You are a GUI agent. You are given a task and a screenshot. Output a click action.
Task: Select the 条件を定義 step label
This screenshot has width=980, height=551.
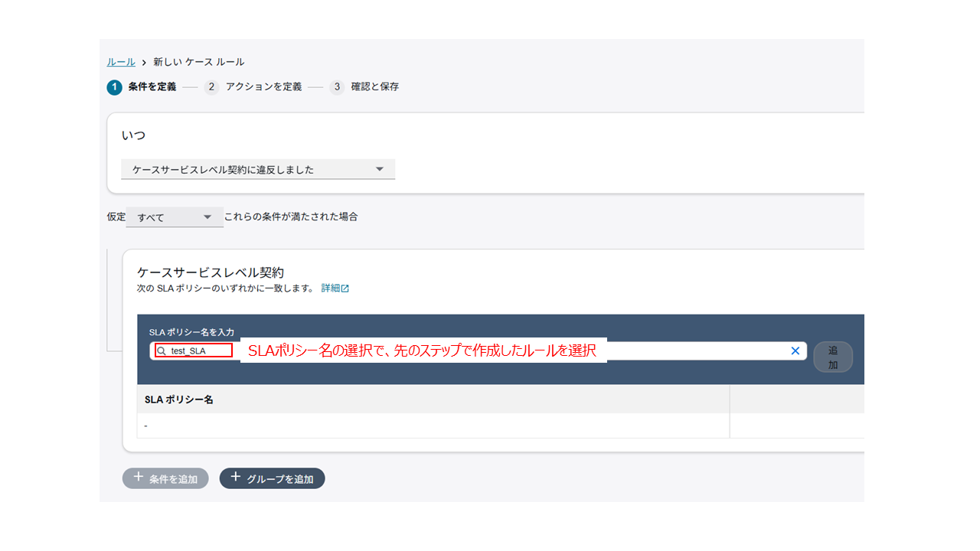[152, 87]
